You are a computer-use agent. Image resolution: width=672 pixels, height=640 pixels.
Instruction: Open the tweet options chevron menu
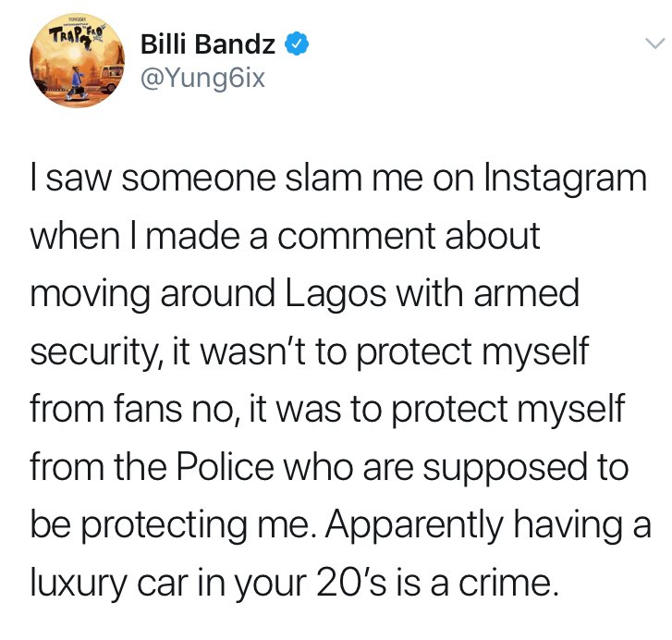655,43
